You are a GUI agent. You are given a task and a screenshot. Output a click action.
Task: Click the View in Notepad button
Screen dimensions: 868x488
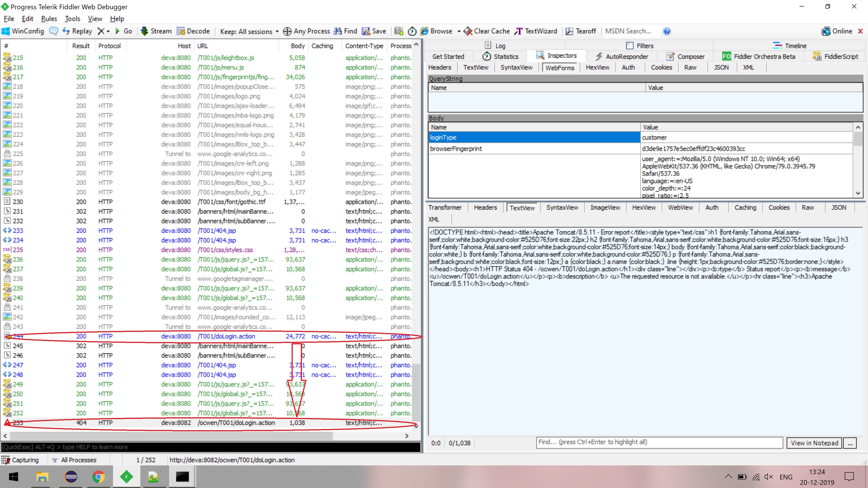(x=814, y=443)
